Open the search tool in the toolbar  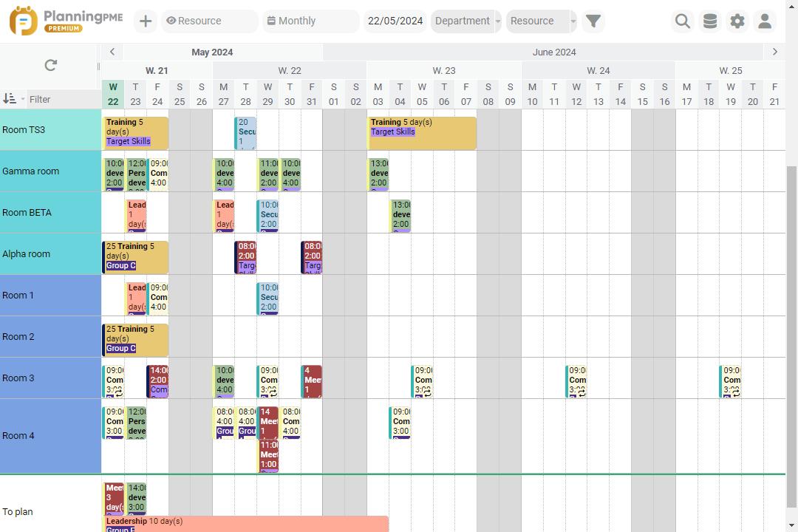click(x=682, y=21)
